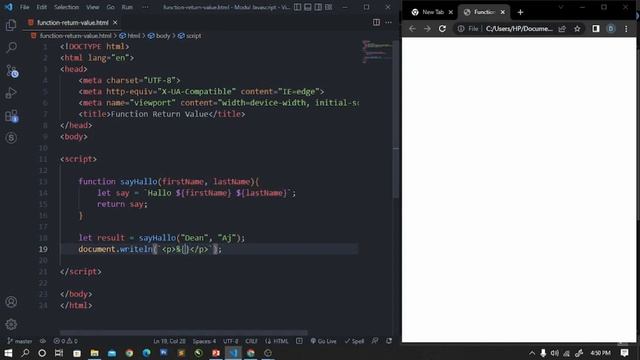Open the File menu
The width and height of the screenshot is (640, 360).
[x=24, y=7]
